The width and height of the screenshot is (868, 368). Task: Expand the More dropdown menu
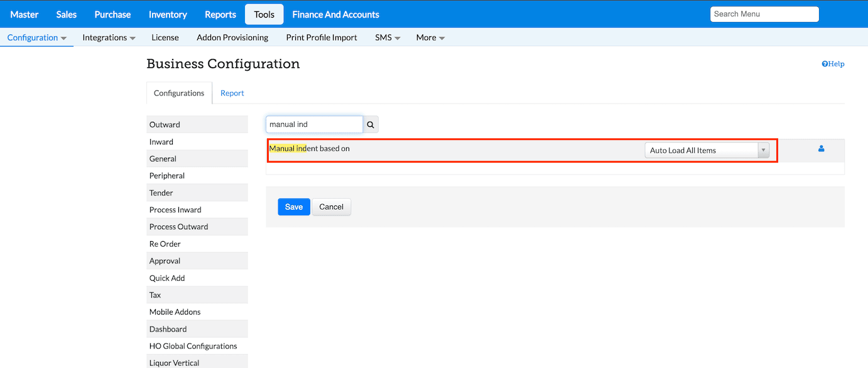[x=430, y=38]
